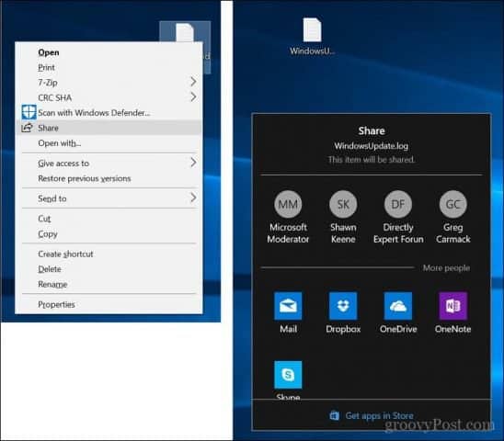This screenshot has width=504, height=441.
Task: Choose Print in the context menu
Action: click(109, 67)
